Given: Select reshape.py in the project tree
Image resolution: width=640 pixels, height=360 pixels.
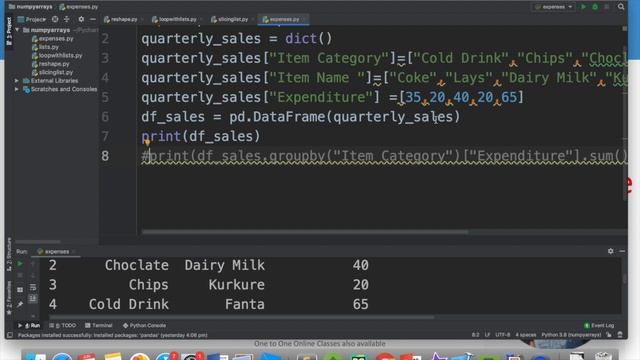Looking at the screenshot, I should tap(50, 64).
